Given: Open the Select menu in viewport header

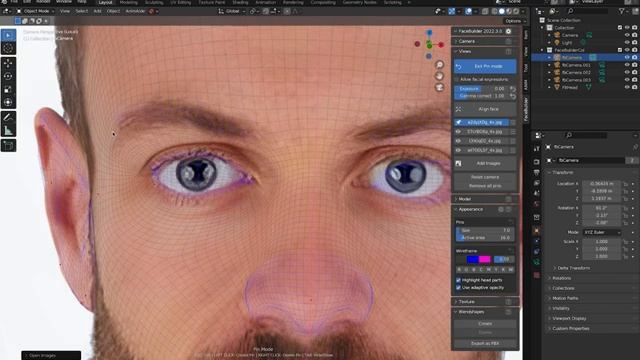Looking at the screenshot, I should tap(82, 11).
